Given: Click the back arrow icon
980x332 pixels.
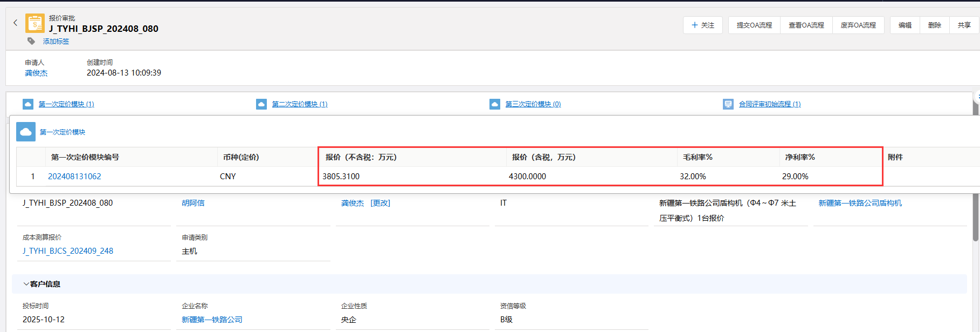Looking at the screenshot, I should pyautogui.click(x=15, y=23).
